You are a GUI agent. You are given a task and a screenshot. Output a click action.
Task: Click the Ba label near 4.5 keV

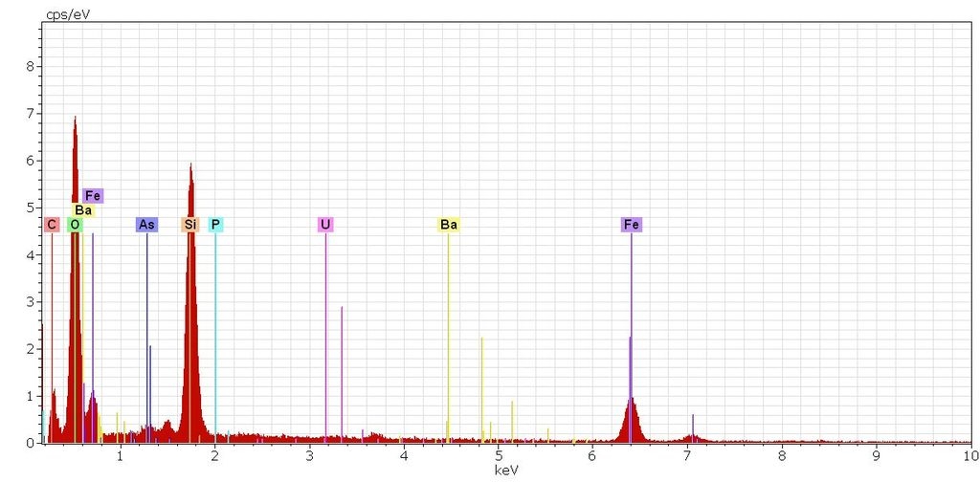point(448,225)
